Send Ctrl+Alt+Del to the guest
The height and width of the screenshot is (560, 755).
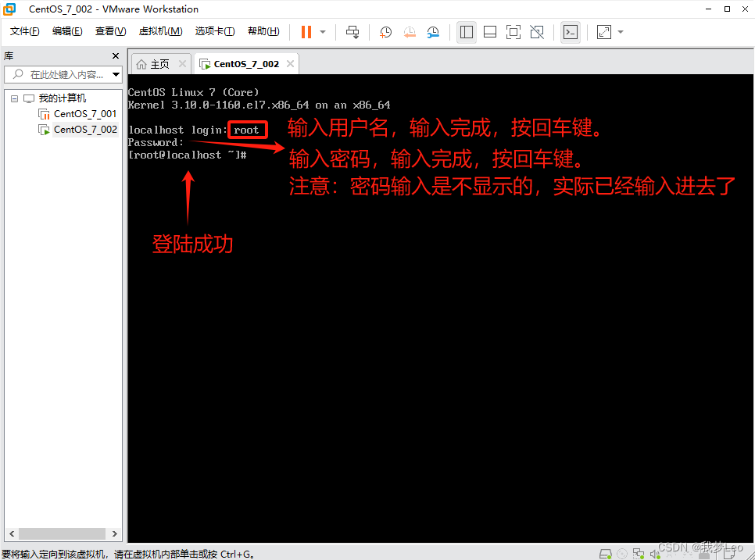[x=352, y=32]
